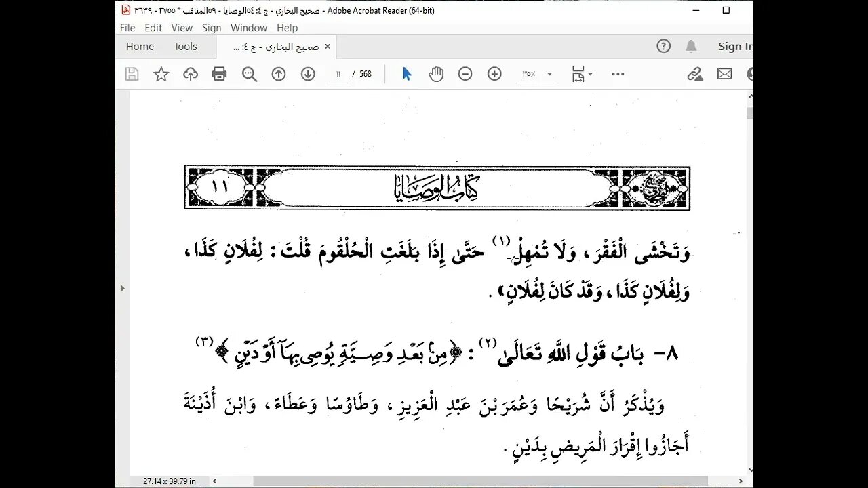
Task: Switch to the Tools tab
Action: 185,46
